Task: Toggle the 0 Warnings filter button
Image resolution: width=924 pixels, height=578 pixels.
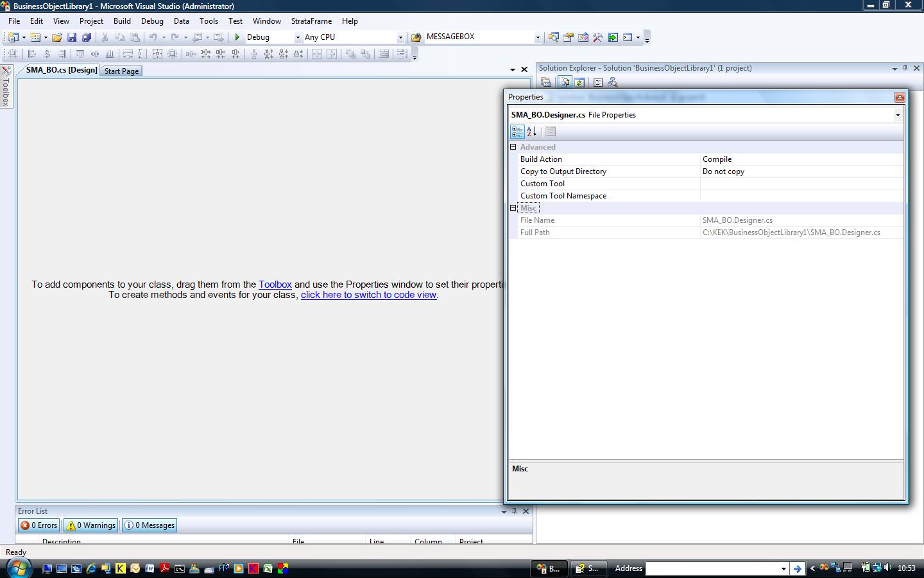Action: pos(91,525)
